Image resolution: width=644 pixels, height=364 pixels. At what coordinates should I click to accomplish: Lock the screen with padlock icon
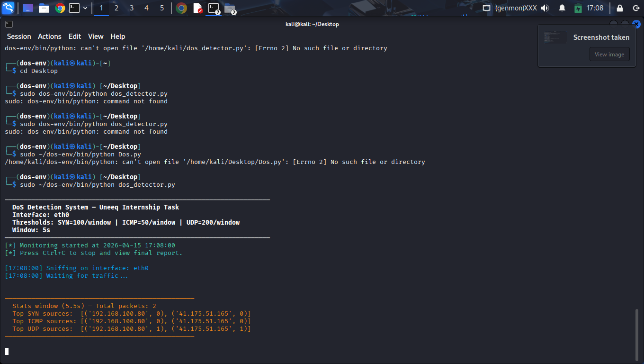click(x=620, y=8)
